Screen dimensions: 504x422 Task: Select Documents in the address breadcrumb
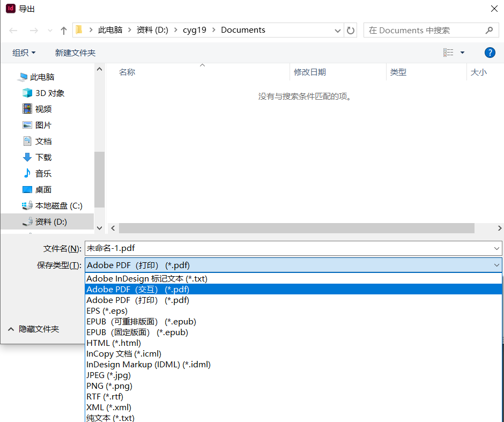(x=243, y=30)
